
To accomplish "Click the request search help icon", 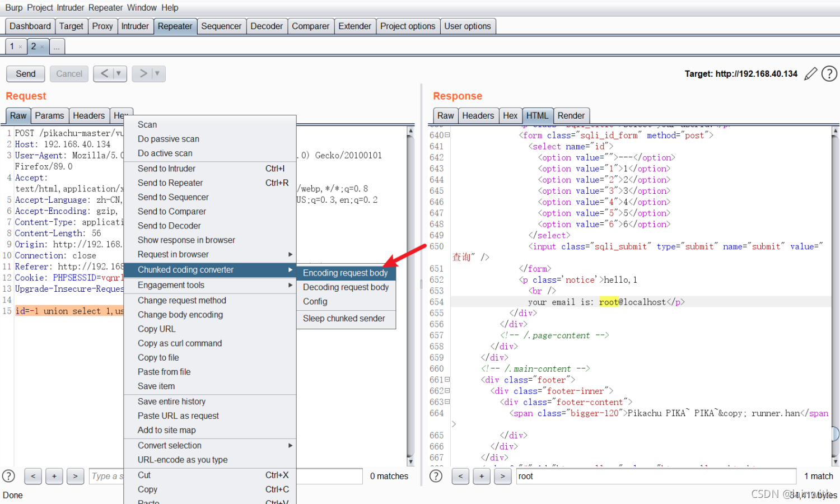I will (9, 476).
